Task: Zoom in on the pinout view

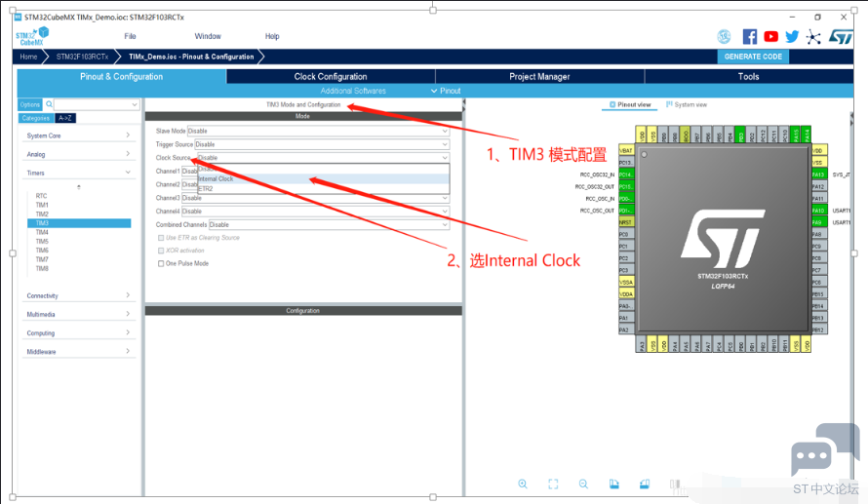Action: (523, 485)
